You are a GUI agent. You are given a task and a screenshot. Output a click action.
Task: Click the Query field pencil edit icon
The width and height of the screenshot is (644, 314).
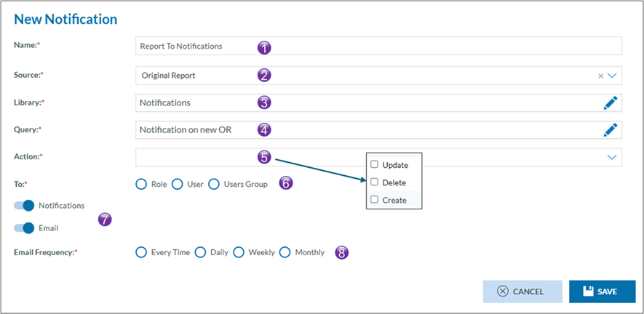point(611,130)
